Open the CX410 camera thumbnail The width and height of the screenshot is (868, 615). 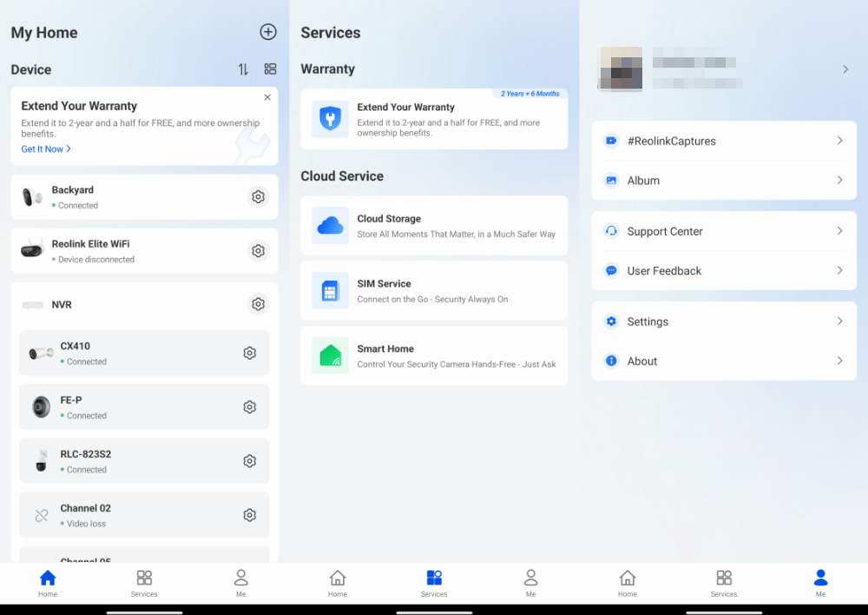pos(41,353)
